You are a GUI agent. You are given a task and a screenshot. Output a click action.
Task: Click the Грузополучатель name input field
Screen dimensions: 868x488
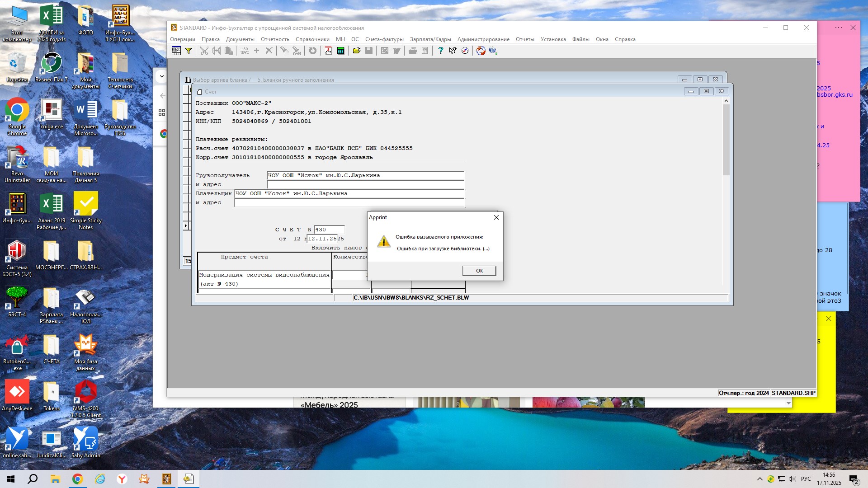pos(365,175)
